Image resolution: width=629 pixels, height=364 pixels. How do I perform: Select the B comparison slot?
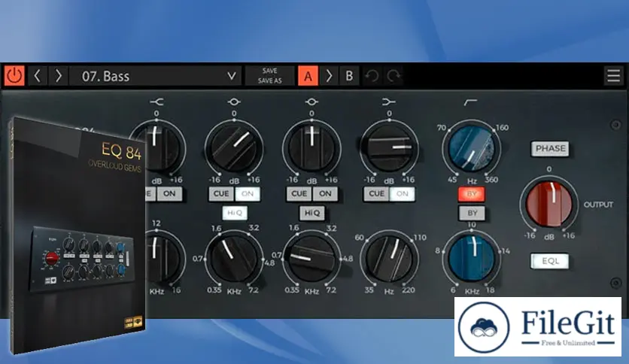click(349, 76)
